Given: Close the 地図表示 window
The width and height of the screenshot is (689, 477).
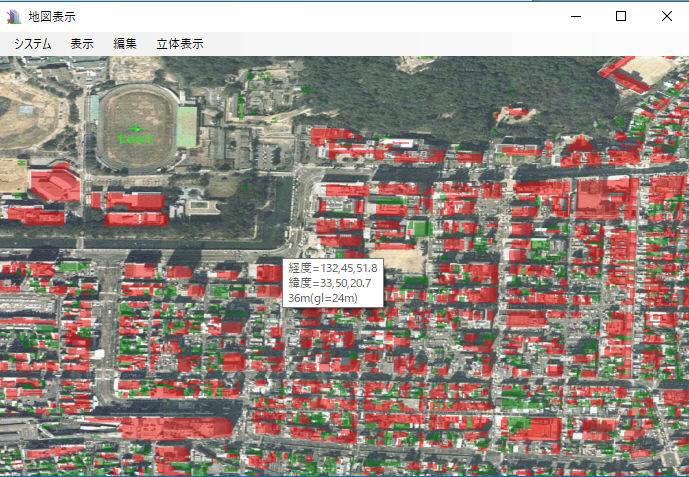Looking at the screenshot, I should coord(667,16).
